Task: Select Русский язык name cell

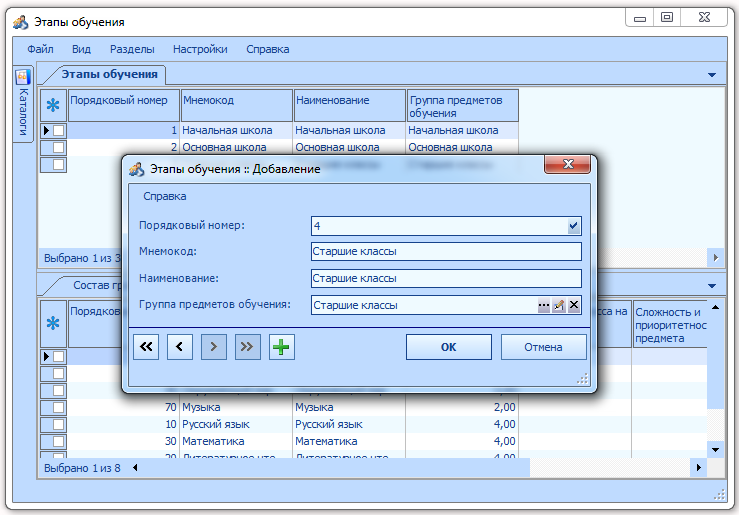Action: (x=349, y=425)
